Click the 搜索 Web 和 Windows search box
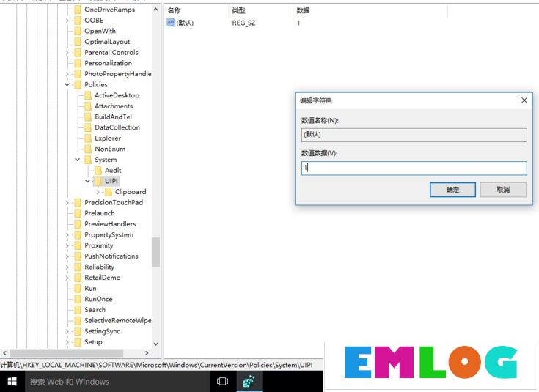 (117, 381)
